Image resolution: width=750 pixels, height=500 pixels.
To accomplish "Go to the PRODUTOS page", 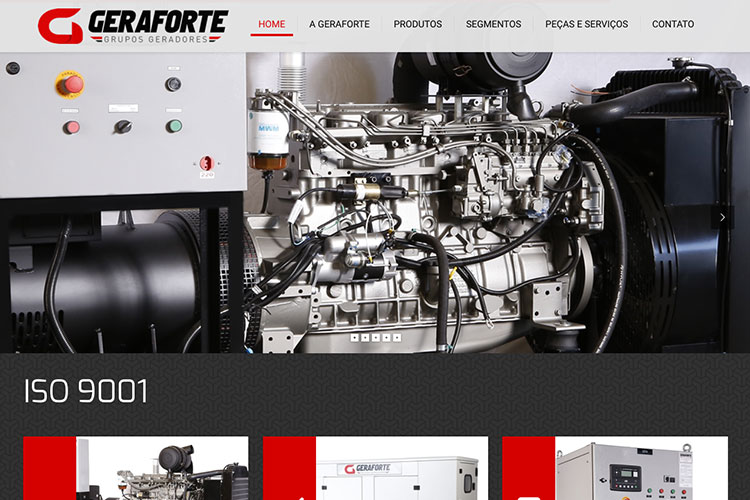I will click(418, 24).
